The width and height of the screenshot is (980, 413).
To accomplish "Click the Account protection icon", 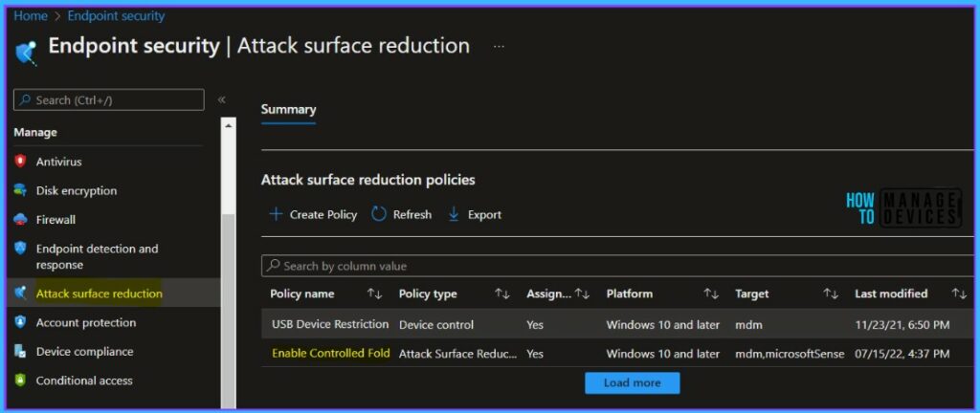I will [21, 322].
